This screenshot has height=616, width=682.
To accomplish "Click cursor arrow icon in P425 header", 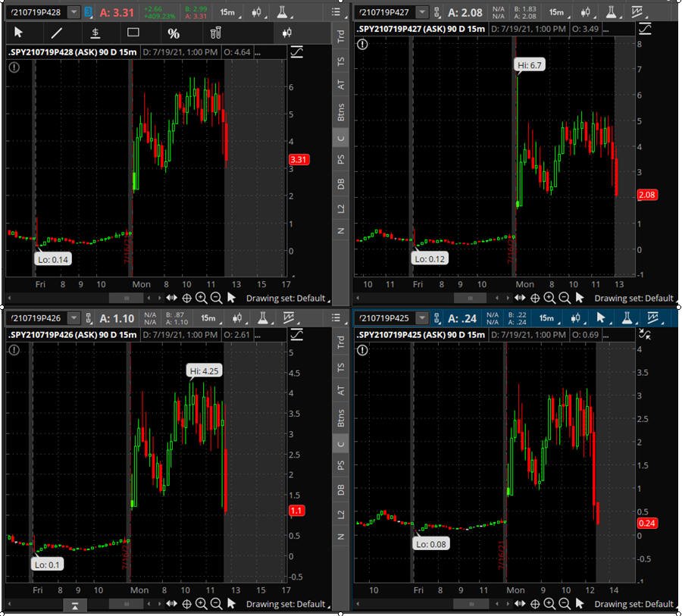I will [x=601, y=318].
